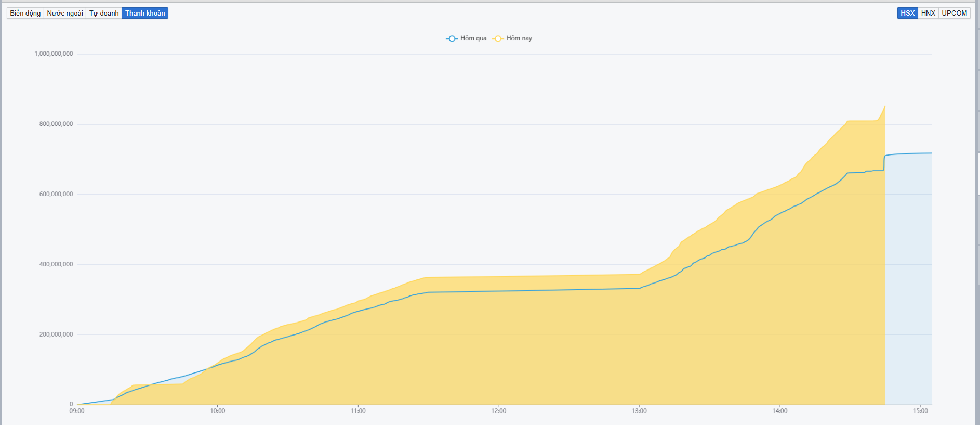Hide the Hôm nay series via its legend text
This screenshot has width=980, height=425.
tap(519, 38)
